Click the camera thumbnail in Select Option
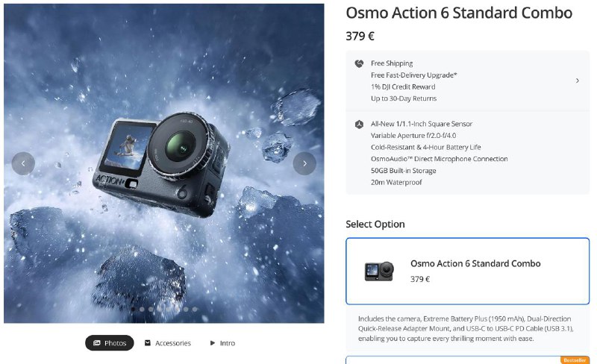Image resolution: width=597 pixels, height=364 pixels. pyautogui.click(x=379, y=271)
